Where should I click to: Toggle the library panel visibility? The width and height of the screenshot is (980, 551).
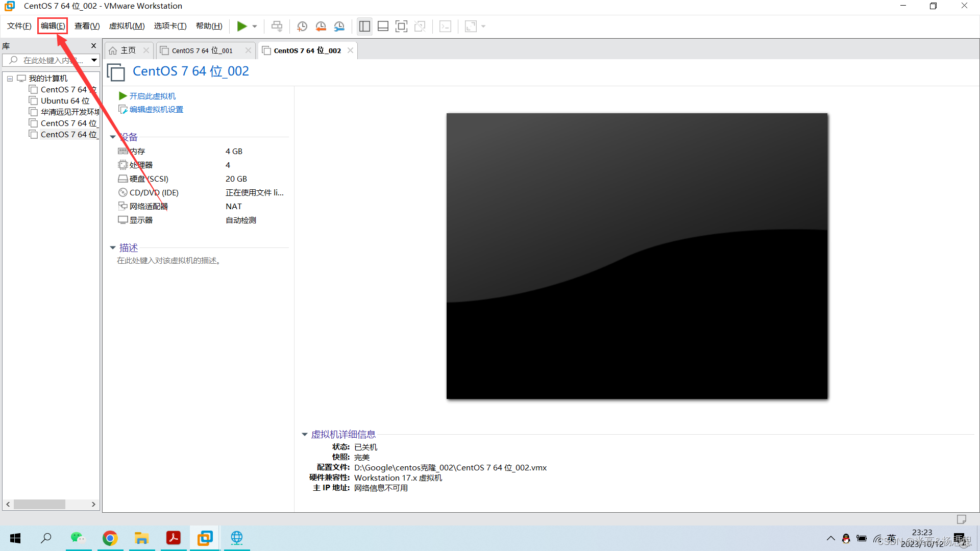tap(364, 26)
